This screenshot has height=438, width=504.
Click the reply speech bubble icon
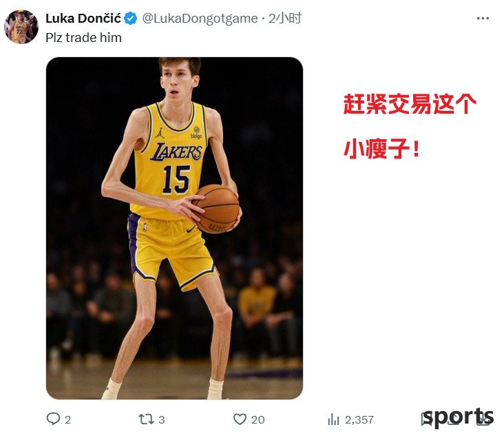tap(53, 419)
